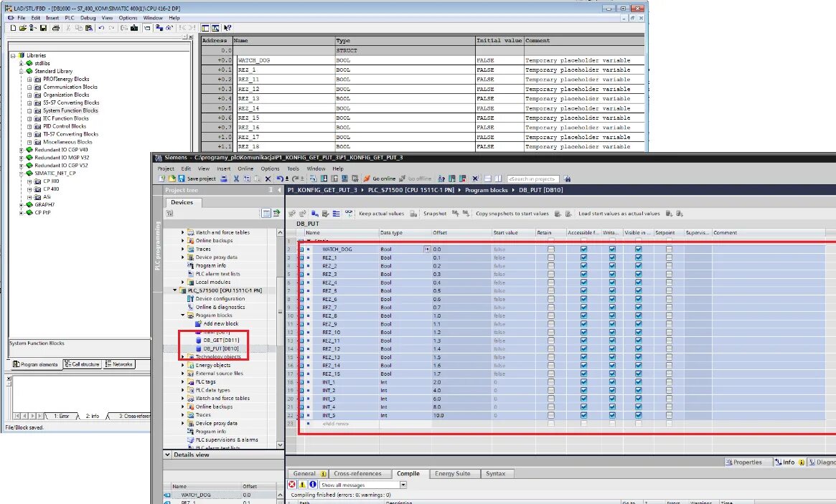The height and width of the screenshot is (504, 836).
Task: Click Project tree scrollbar down arrow
Action: [x=280, y=444]
